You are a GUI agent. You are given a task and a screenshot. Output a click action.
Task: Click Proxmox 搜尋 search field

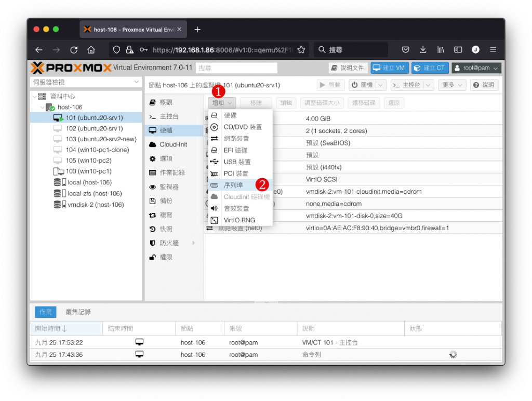(x=236, y=68)
